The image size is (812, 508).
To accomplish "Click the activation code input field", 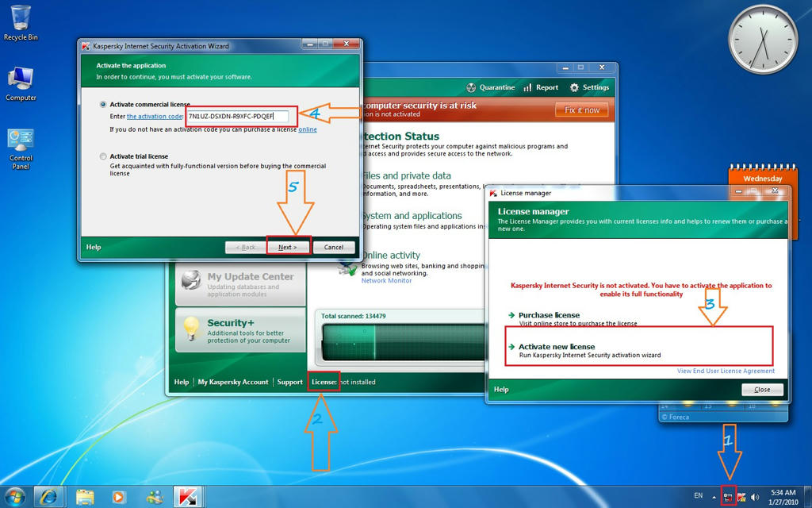I will [x=237, y=116].
